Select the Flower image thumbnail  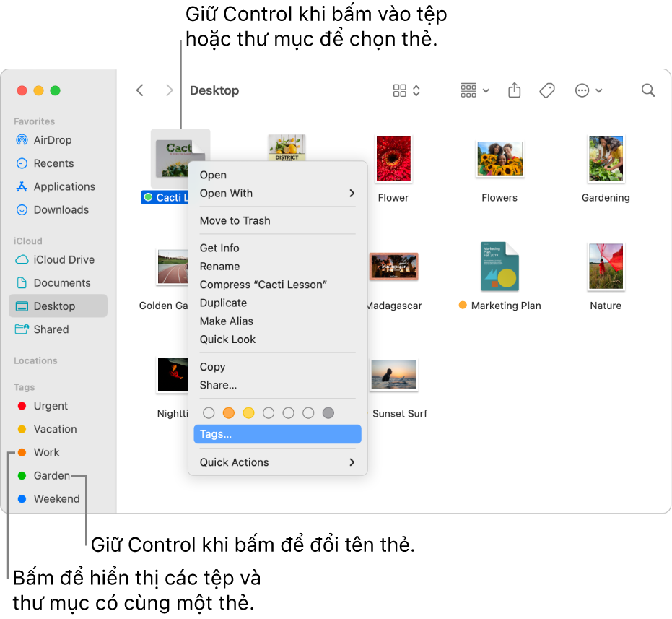pyautogui.click(x=393, y=158)
